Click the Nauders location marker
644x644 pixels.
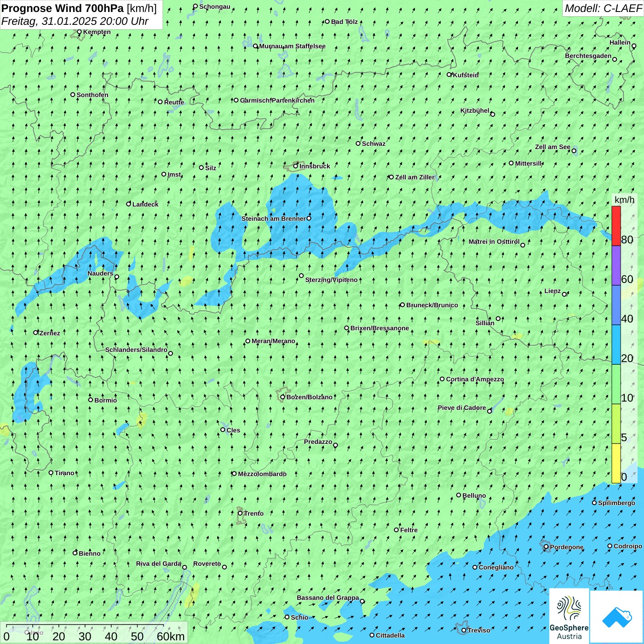click(116, 277)
